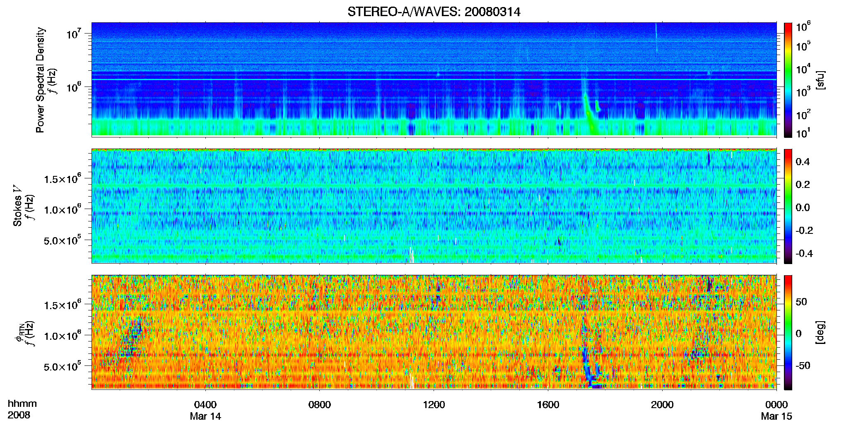The width and height of the screenshot is (868, 447).
Task: Click the 10^1 label on sfu color bar
Action: (803, 133)
